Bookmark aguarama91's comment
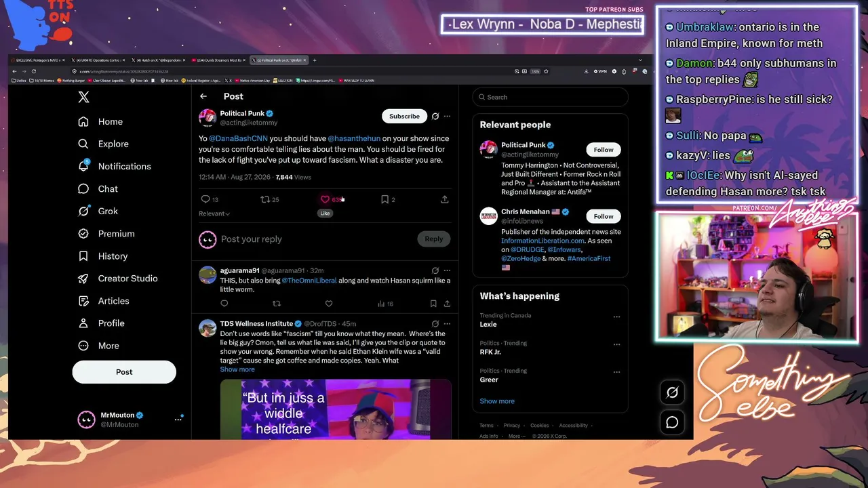 point(433,304)
